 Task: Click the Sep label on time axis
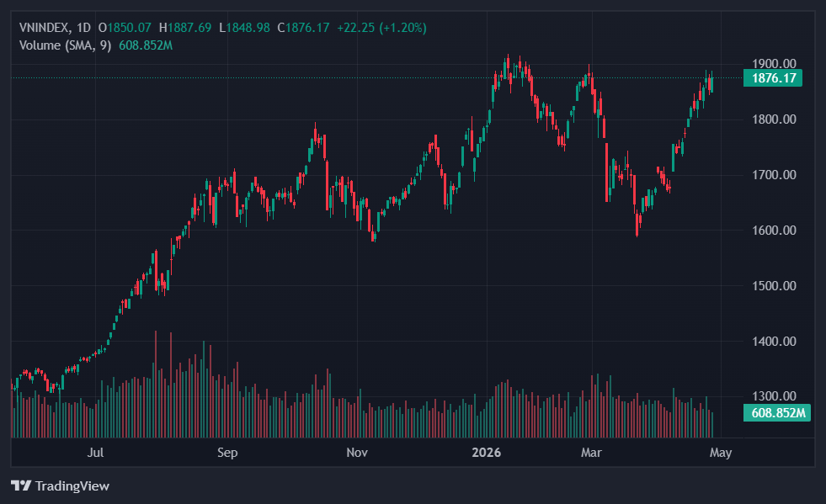click(x=227, y=453)
